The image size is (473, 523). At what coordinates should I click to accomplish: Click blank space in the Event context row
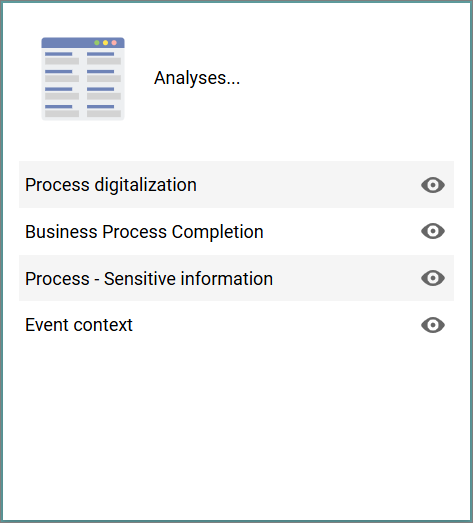tap(277, 325)
